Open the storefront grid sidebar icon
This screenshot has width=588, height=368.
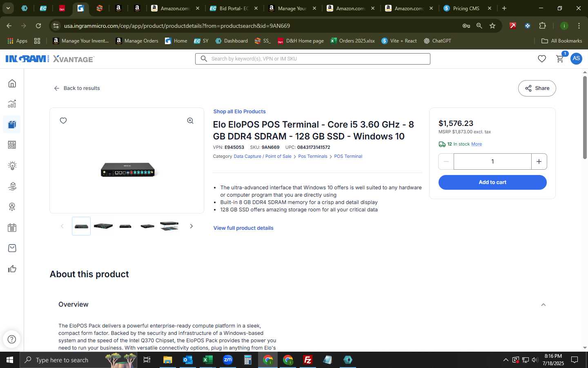tap(12, 145)
